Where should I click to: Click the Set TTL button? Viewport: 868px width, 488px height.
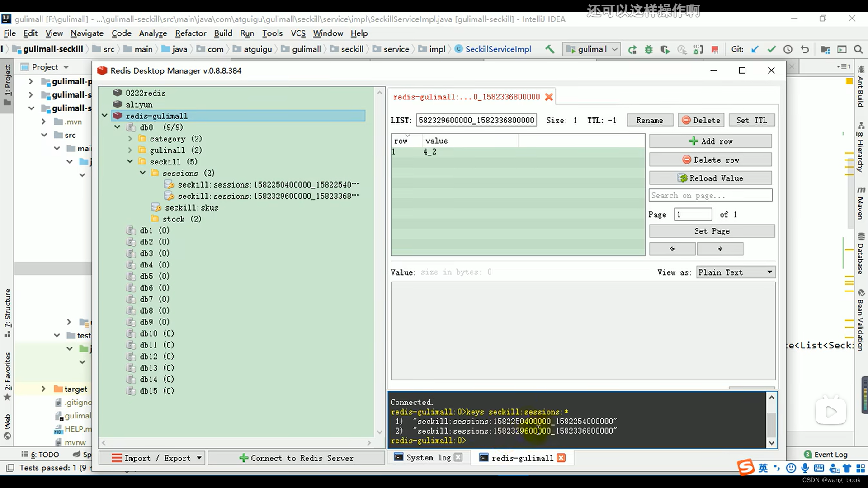coord(752,120)
